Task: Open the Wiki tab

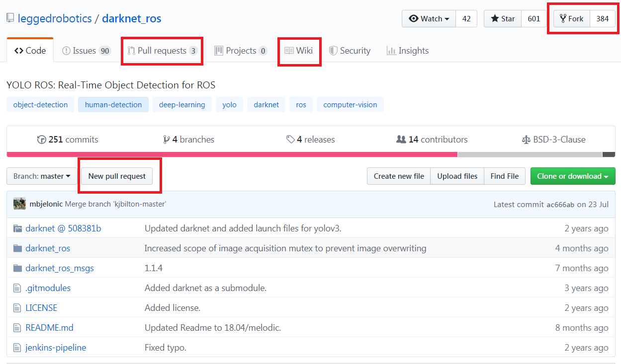Action: tap(299, 50)
